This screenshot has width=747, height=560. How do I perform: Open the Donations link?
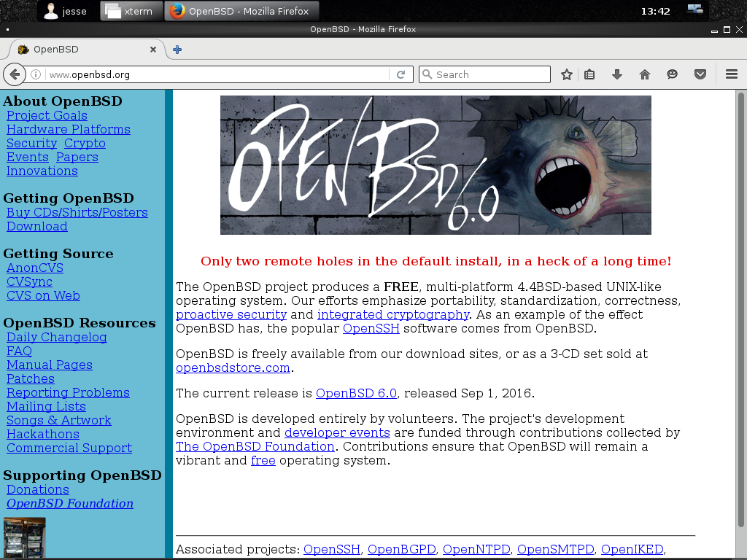pos(38,489)
